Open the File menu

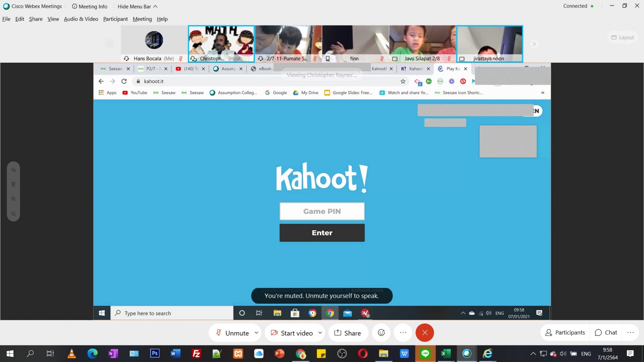click(6, 19)
